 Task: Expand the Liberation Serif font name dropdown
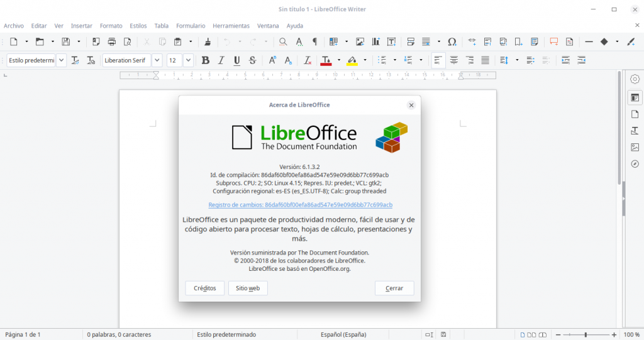[157, 60]
